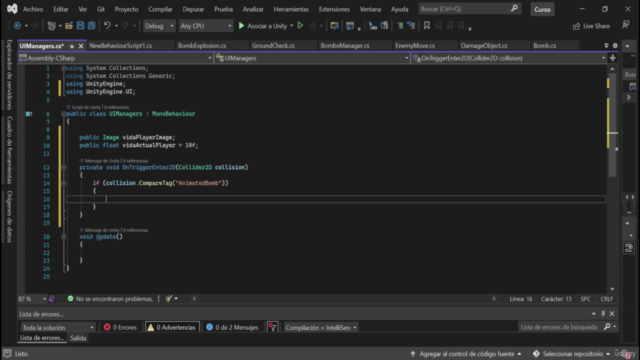Click Asociar a Unity run button
This screenshot has height=360, width=640.
pyautogui.click(x=262, y=26)
